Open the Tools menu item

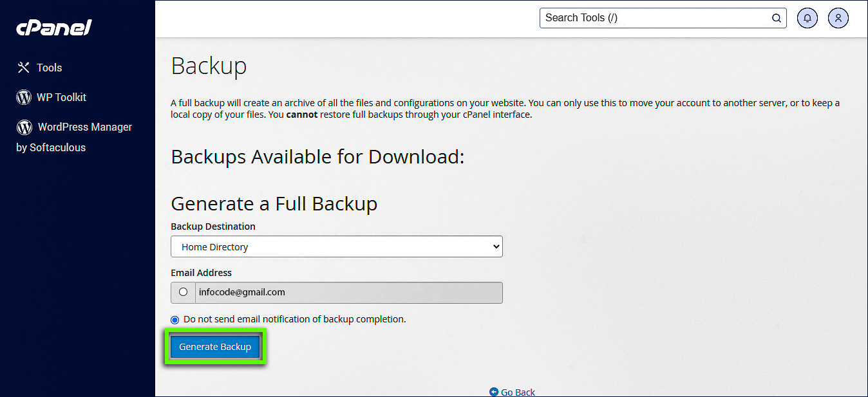tap(49, 68)
